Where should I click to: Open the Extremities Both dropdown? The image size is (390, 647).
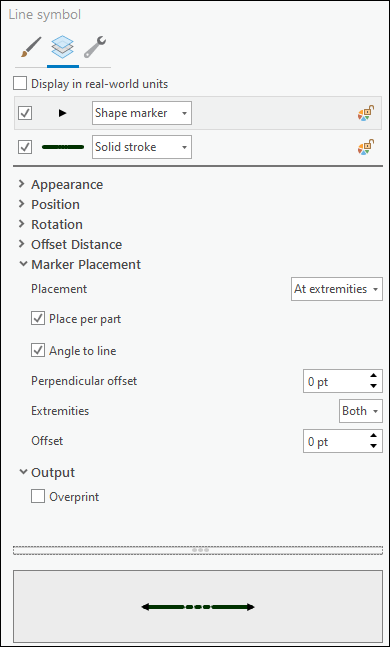361,411
